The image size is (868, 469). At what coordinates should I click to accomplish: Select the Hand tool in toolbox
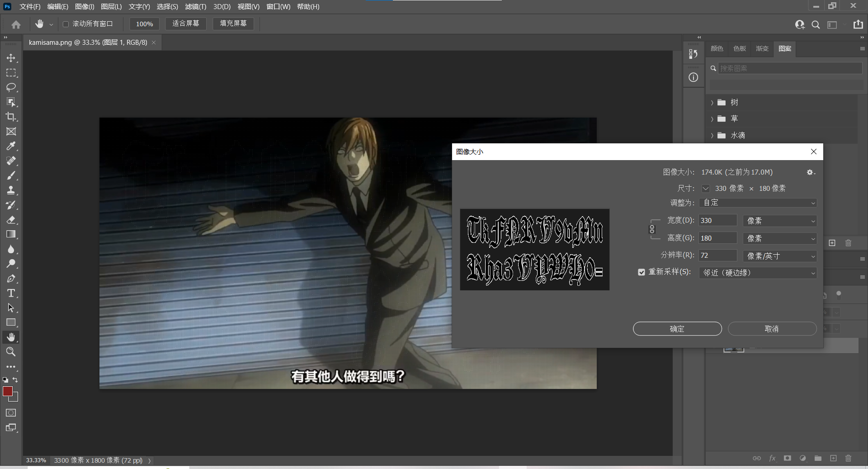coord(11,337)
